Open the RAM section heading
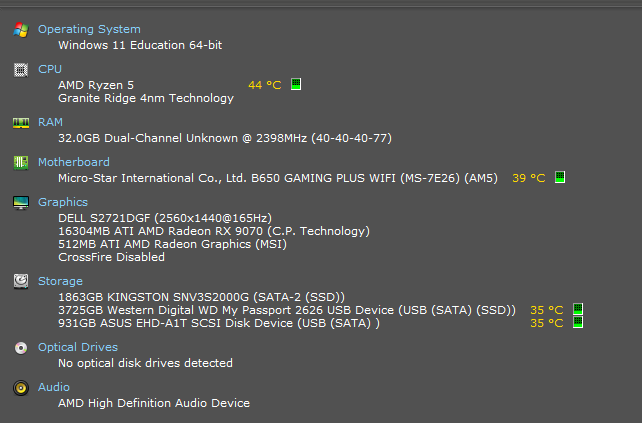This screenshot has height=423, width=642. tap(50, 122)
